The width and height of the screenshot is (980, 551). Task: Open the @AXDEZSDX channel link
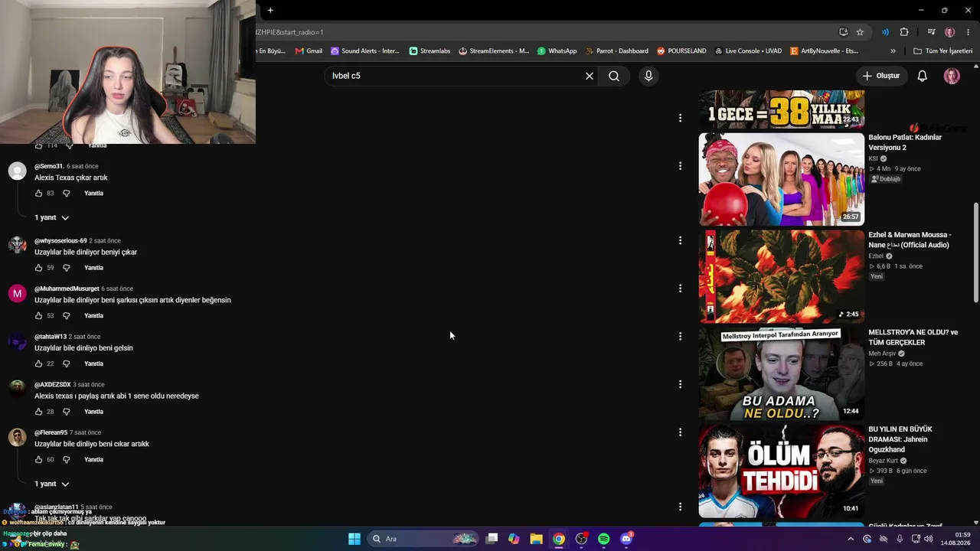[x=53, y=385]
